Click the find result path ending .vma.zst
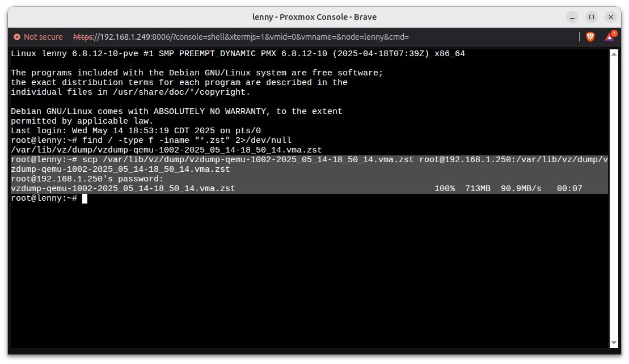 coord(167,150)
